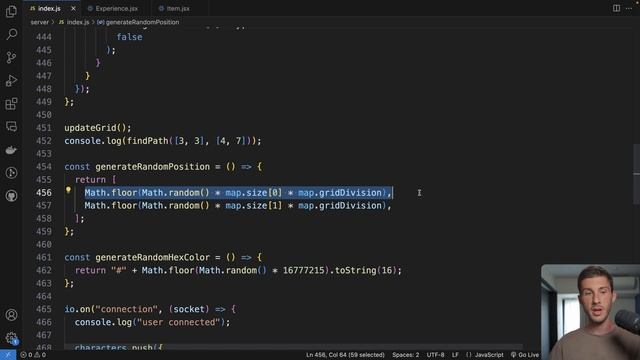Switch to the index.js tab
Screen dimensions: 640x360
49,8
